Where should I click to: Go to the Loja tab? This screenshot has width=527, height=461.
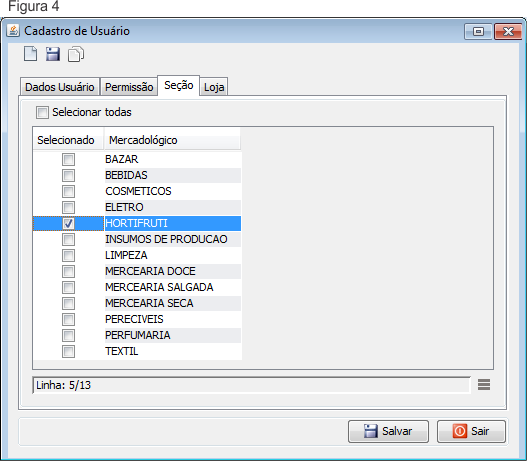pyautogui.click(x=214, y=87)
